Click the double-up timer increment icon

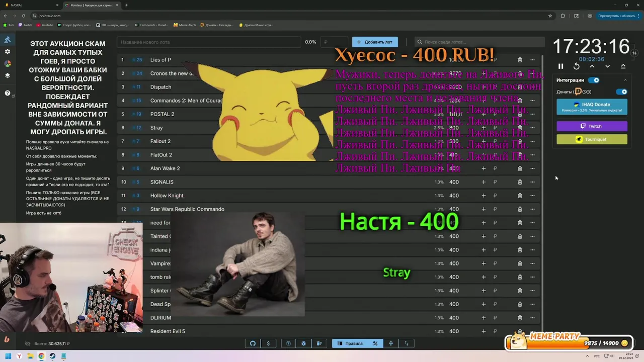623,66
